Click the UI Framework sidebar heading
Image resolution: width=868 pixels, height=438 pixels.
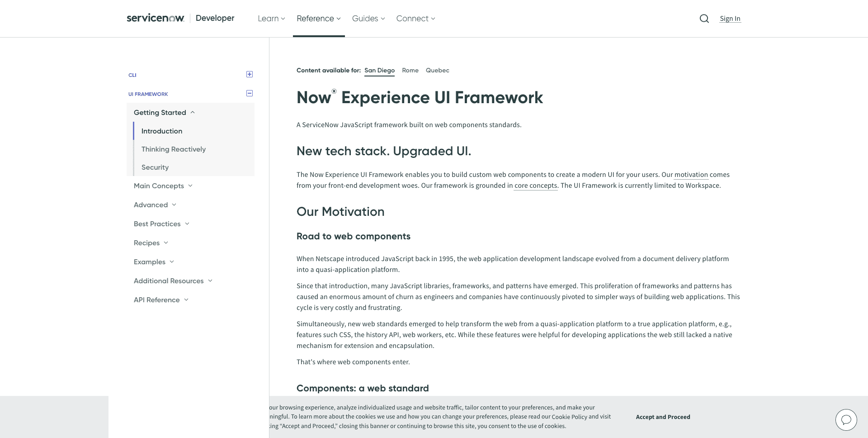[x=148, y=94]
